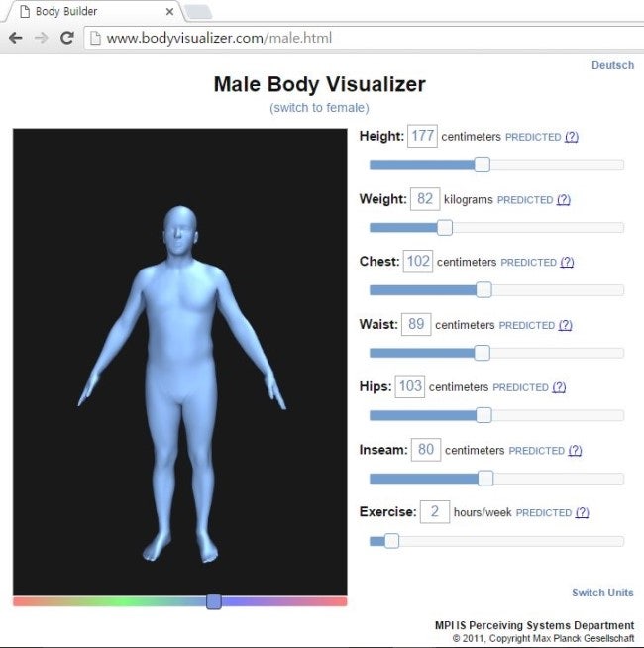The width and height of the screenshot is (644, 648).
Task: Open the Height help question mark
Action: click(x=572, y=137)
